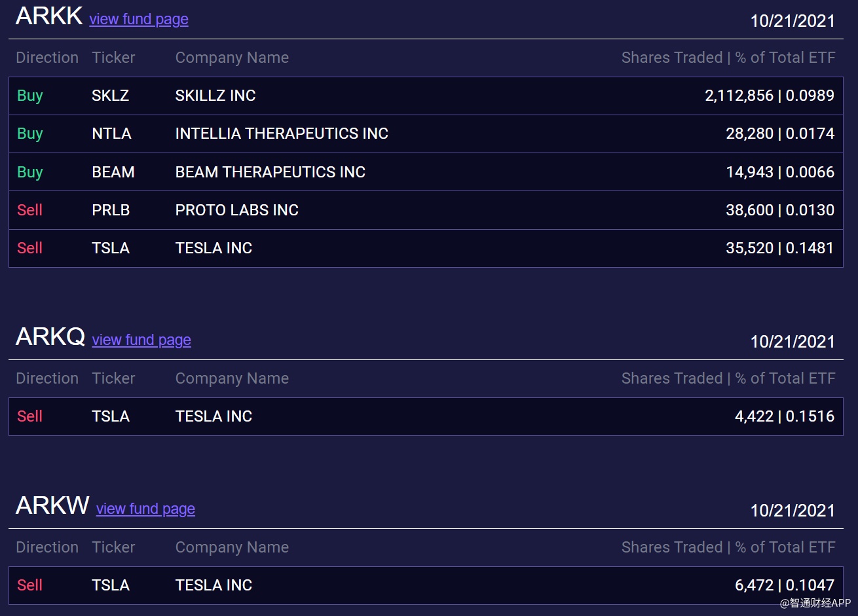Image resolution: width=858 pixels, height=616 pixels.
Task: Click the Shares Traded header in the ARKK table
Action: pos(671,58)
